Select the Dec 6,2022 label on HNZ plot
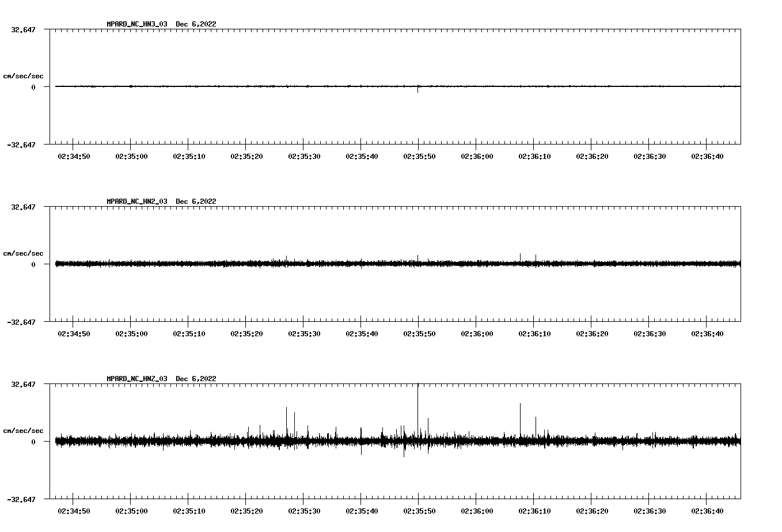The height and width of the screenshot is (532, 782). [196, 378]
